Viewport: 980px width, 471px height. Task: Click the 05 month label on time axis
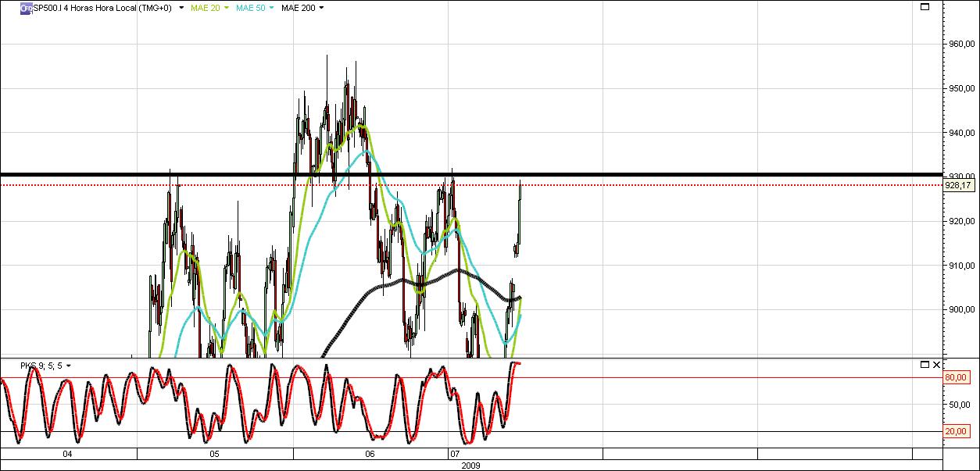tap(214, 454)
